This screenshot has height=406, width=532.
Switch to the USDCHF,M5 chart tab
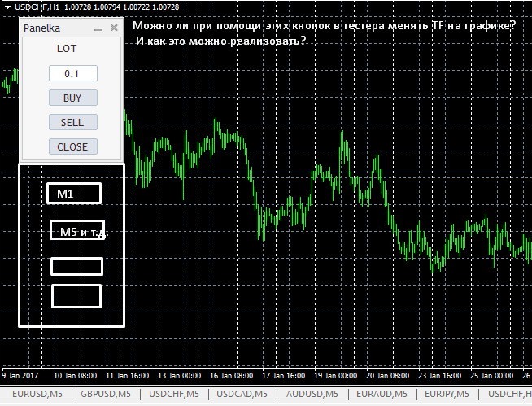point(174,394)
